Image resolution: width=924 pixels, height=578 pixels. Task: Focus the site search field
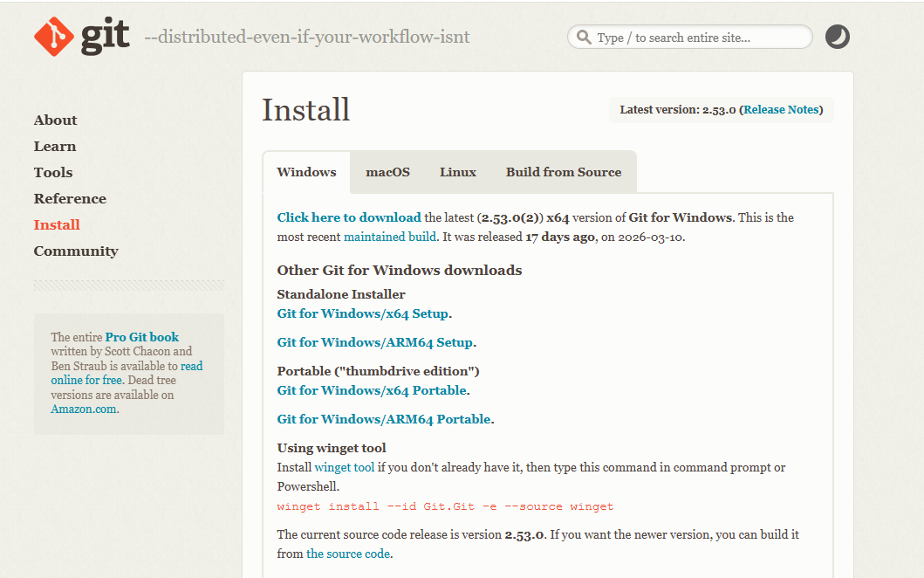coord(690,38)
